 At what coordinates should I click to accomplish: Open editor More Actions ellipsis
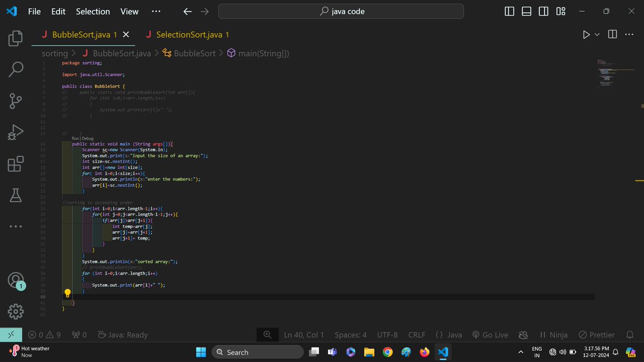(x=629, y=34)
